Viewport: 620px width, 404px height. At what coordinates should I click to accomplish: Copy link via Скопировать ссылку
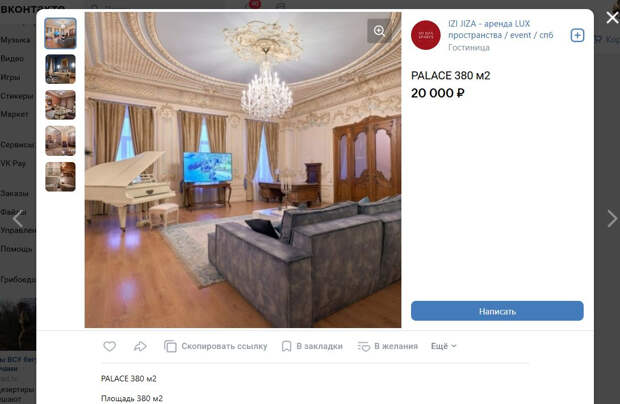215,346
